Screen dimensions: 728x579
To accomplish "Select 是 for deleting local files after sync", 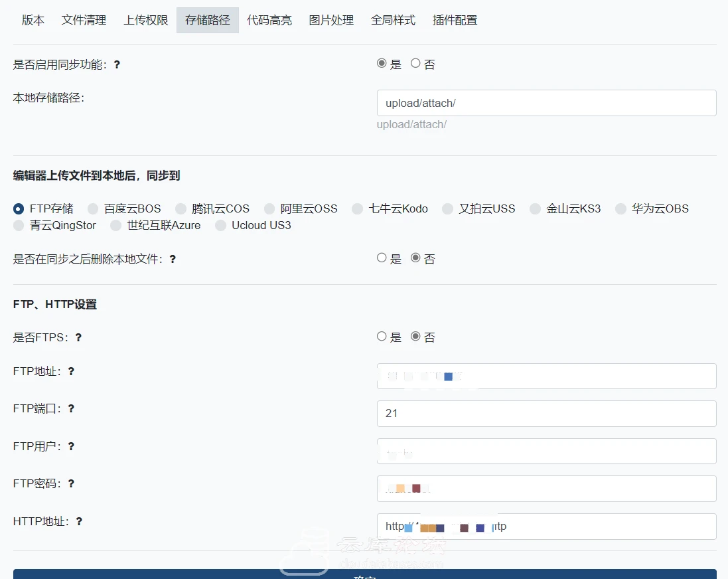I will click(382, 258).
